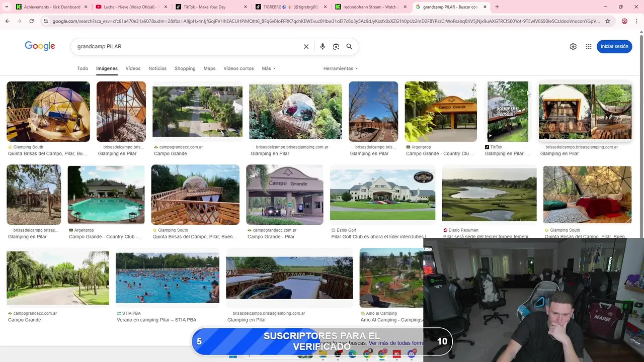Viewport: 644px width, 362px height.
Task: Switch to the Maps results tab
Action: 209,68
